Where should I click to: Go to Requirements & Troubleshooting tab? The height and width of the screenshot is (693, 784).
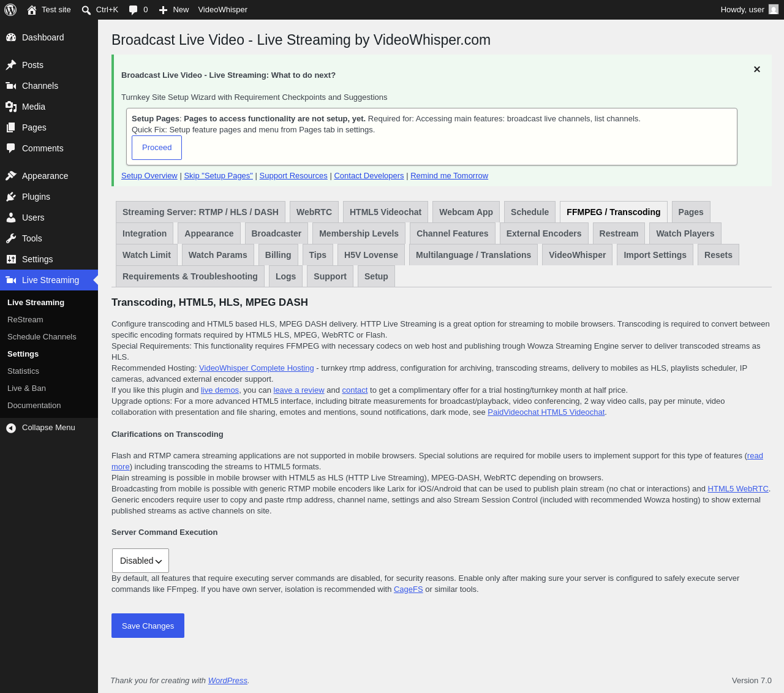pos(190,276)
